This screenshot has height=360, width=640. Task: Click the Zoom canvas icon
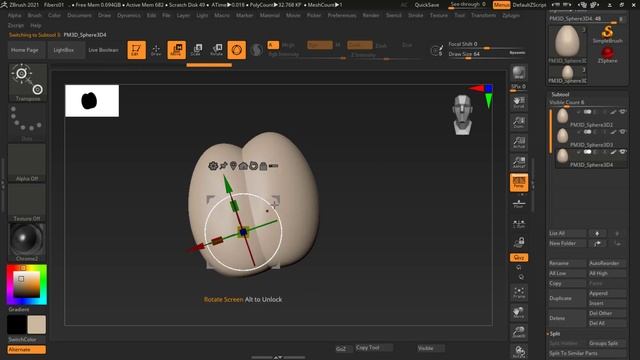tap(519, 122)
